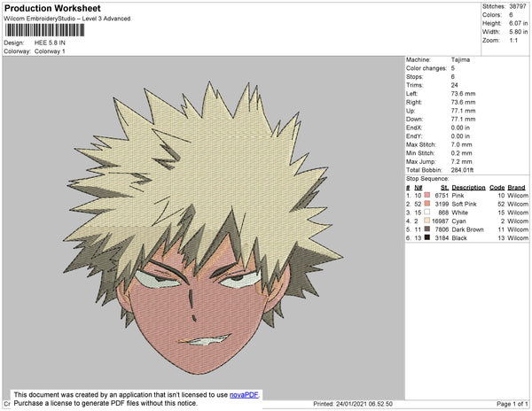Image resolution: width=532 pixels, height=411 pixels.
Task: Click the machine value 'Tajima'
Action: tap(460, 59)
